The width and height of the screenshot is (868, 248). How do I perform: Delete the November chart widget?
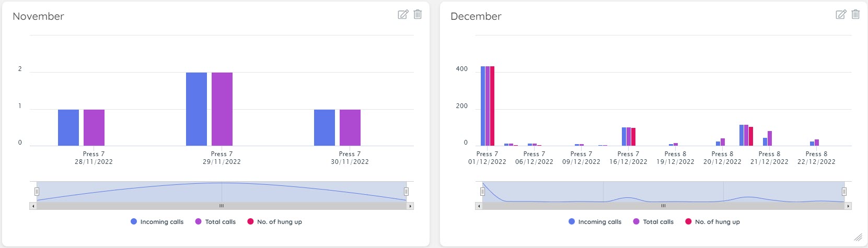coord(418,15)
